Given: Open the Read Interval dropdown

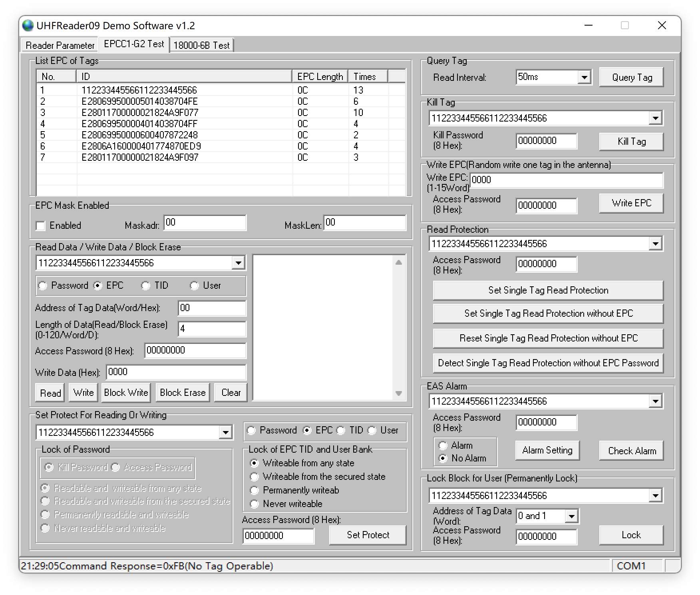Looking at the screenshot, I should [x=585, y=77].
